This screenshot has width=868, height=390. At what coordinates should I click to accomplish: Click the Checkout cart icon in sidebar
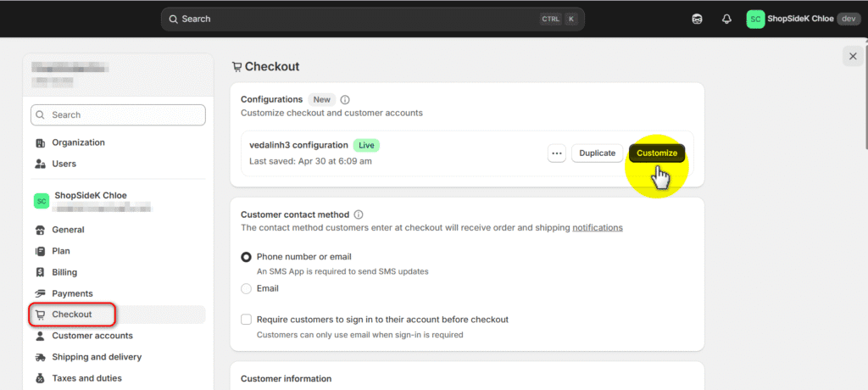pos(40,315)
